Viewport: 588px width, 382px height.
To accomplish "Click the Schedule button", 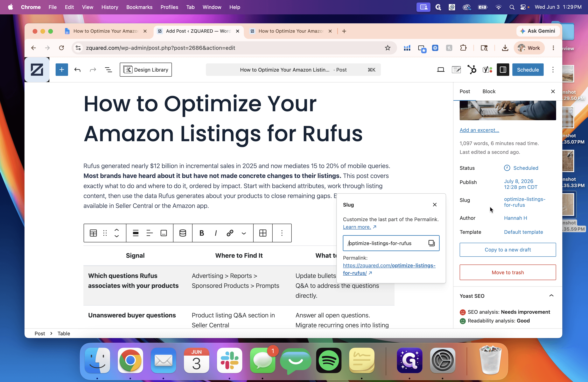I will click(528, 70).
